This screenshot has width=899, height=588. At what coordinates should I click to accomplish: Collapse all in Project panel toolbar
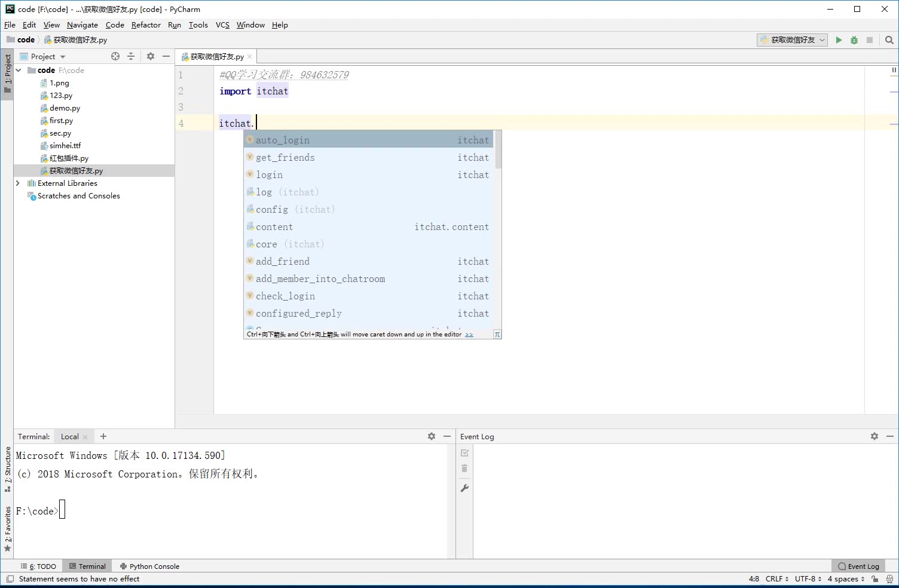(131, 56)
